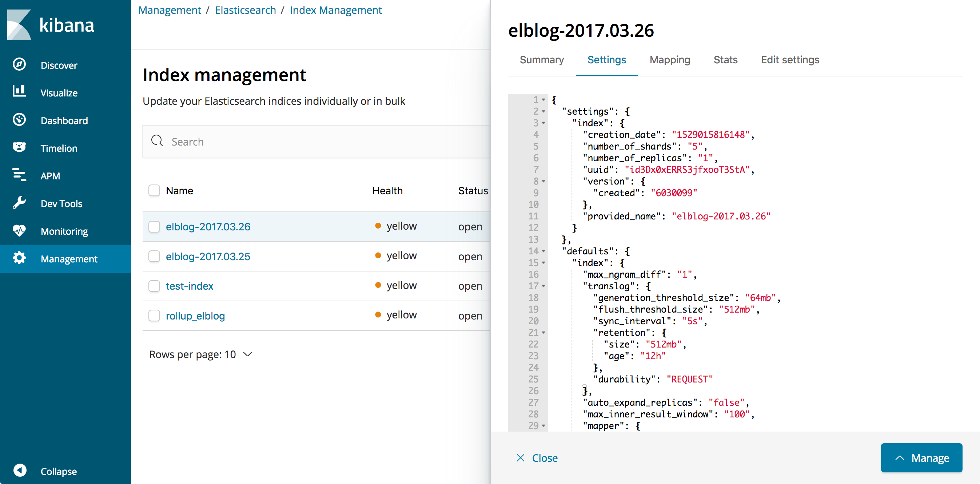Tick the test-index checkbox
Screen dimensions: 980x484
tap(154, 286)
